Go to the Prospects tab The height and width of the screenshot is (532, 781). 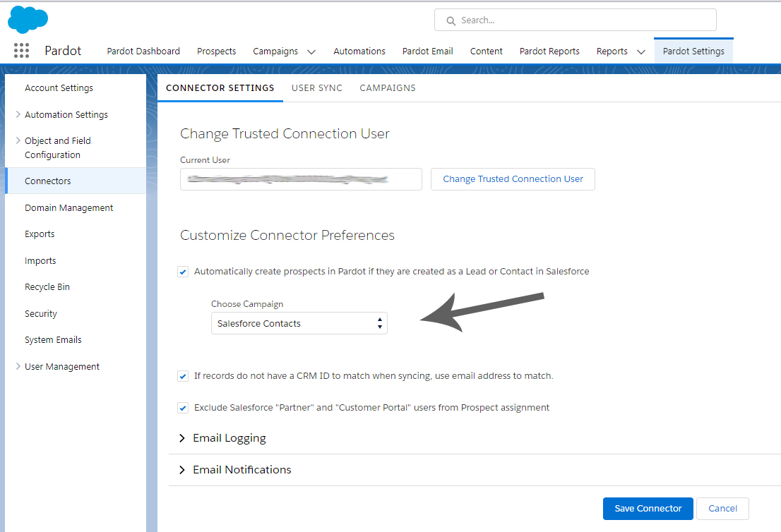click(216, 52)
